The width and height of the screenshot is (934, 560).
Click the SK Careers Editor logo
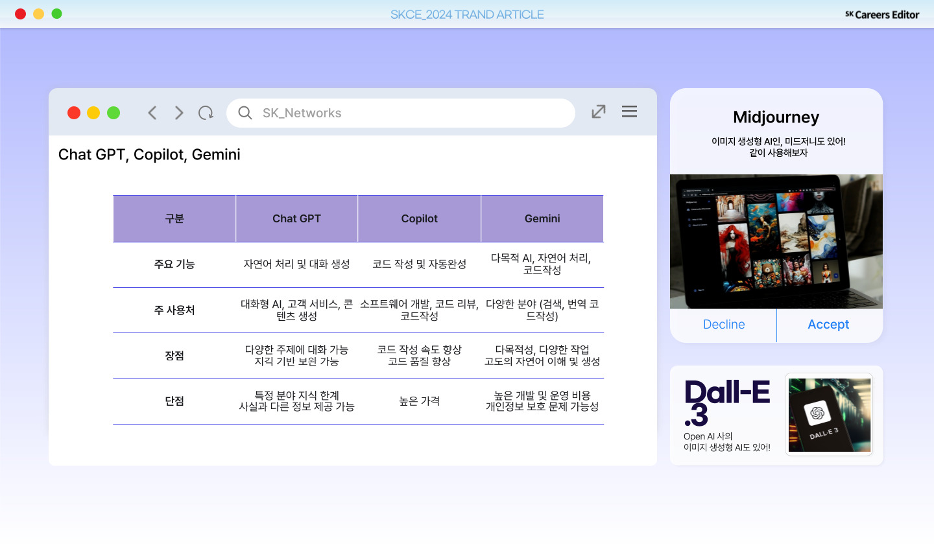882,14
